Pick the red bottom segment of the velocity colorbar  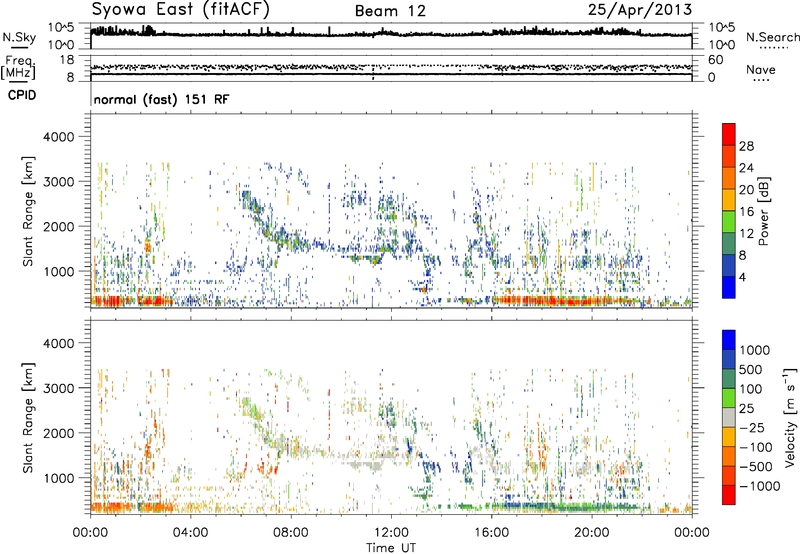(x=729, y=495)
